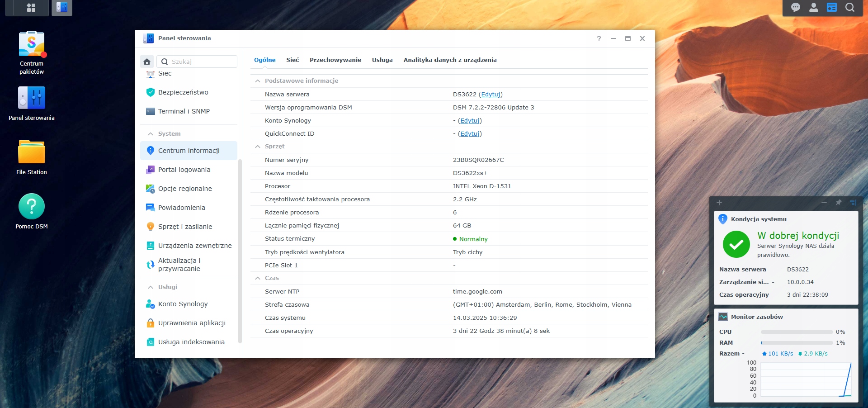Click the widget panel dock icon
This screenshot has height=408, width=868.
coord(853,203)
